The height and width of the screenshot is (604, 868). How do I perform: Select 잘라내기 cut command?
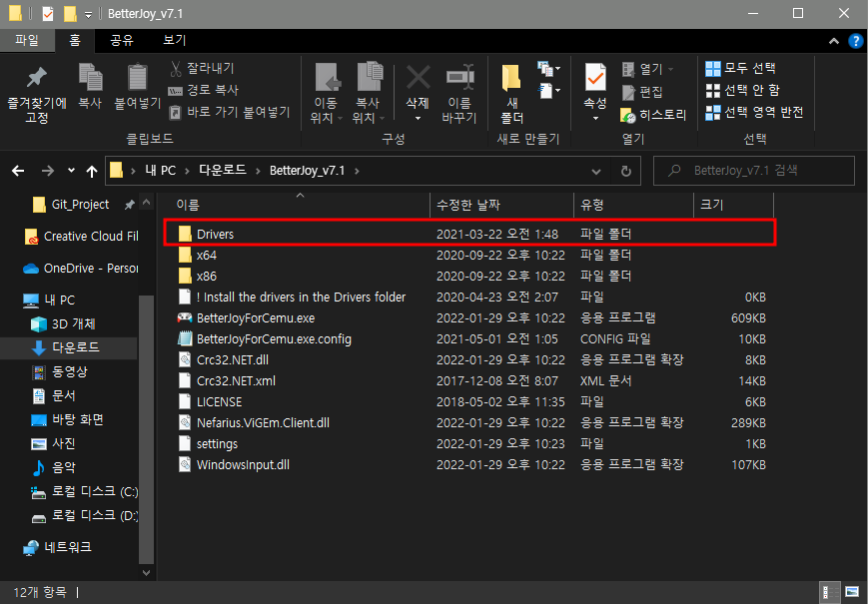pos(202,69)
